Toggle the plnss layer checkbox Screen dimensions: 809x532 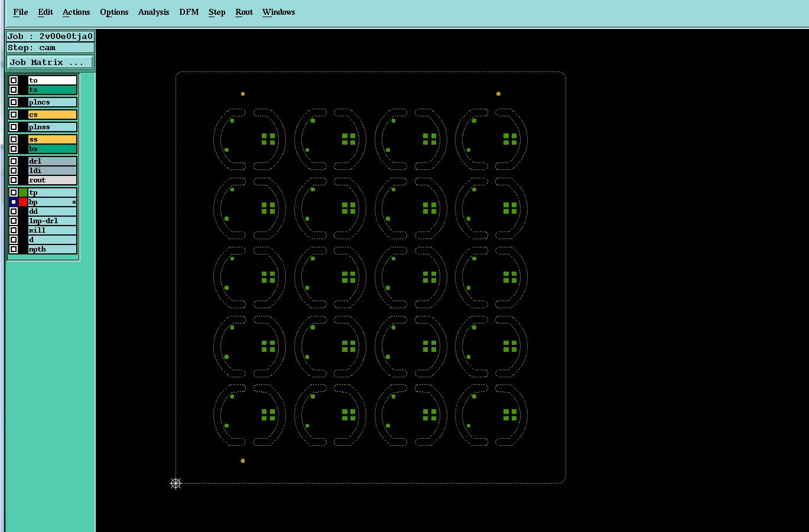coord(14,127)
